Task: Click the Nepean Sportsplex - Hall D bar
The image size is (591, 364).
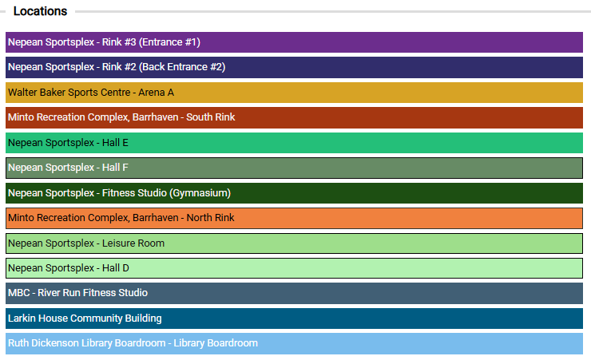Action: click(294, 268)
